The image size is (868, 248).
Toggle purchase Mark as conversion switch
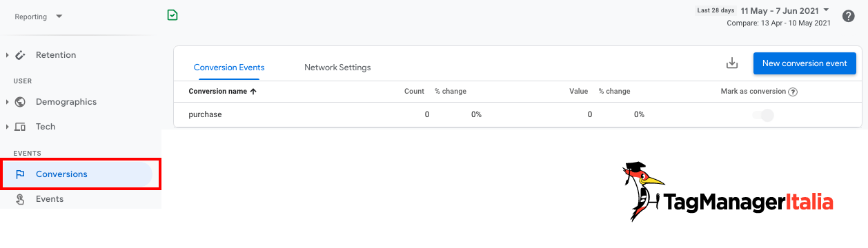(x=763, y=115)
